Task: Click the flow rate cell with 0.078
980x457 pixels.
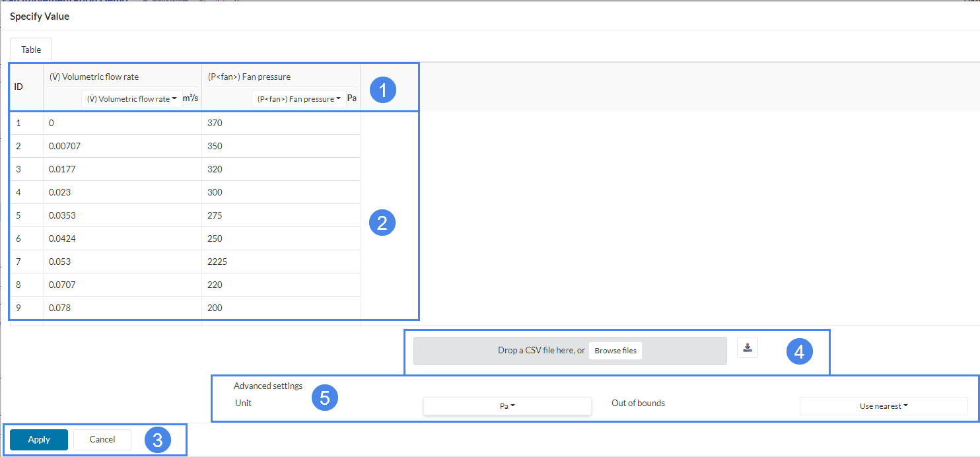Action: pyautogui.click(x=122, y=308)
